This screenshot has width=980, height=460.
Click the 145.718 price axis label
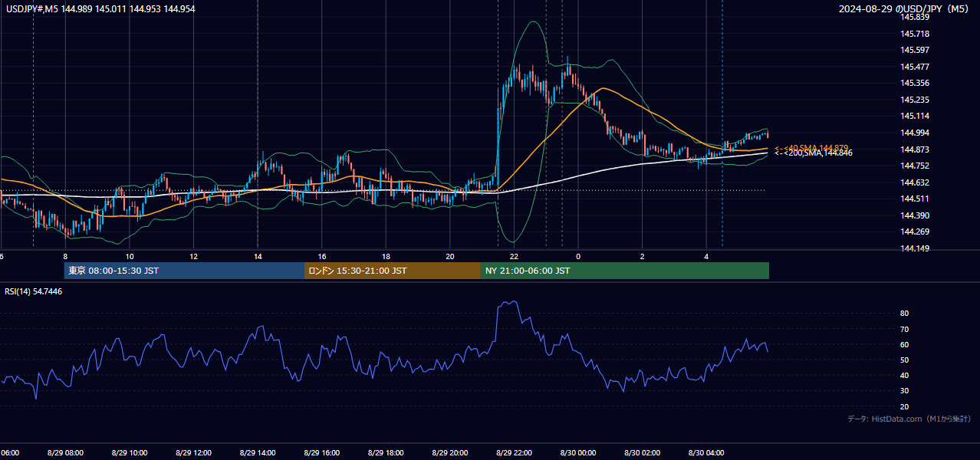click(915, 34)
